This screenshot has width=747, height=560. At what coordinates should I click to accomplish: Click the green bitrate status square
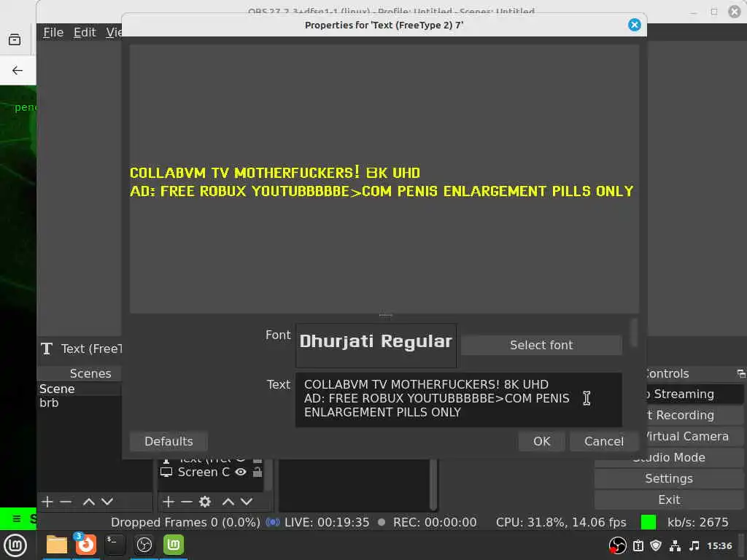649,522
